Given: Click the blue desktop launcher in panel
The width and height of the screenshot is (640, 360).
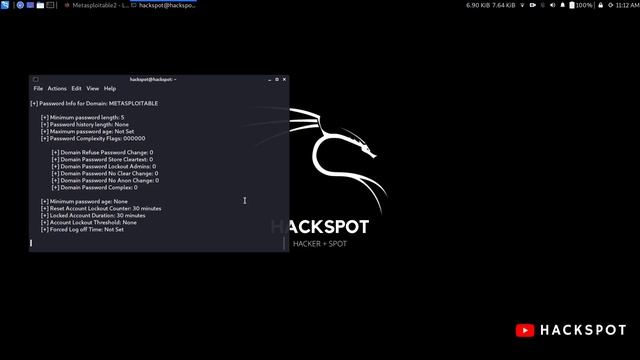Looking at the screenshot, I should (x=30, y=5).
